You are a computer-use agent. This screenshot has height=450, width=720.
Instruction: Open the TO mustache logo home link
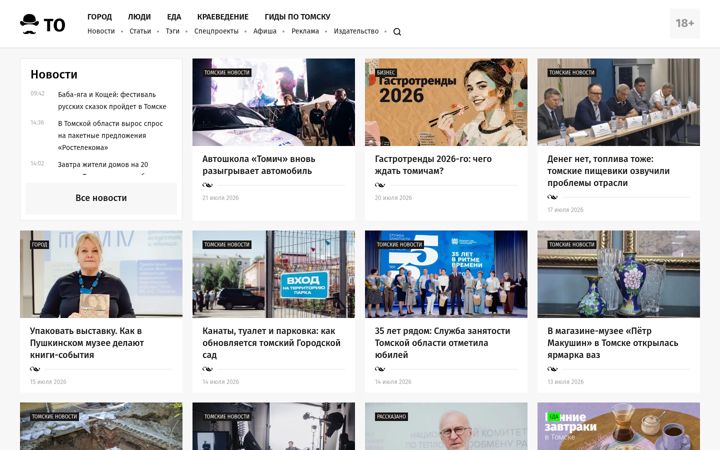coord(43,24)
